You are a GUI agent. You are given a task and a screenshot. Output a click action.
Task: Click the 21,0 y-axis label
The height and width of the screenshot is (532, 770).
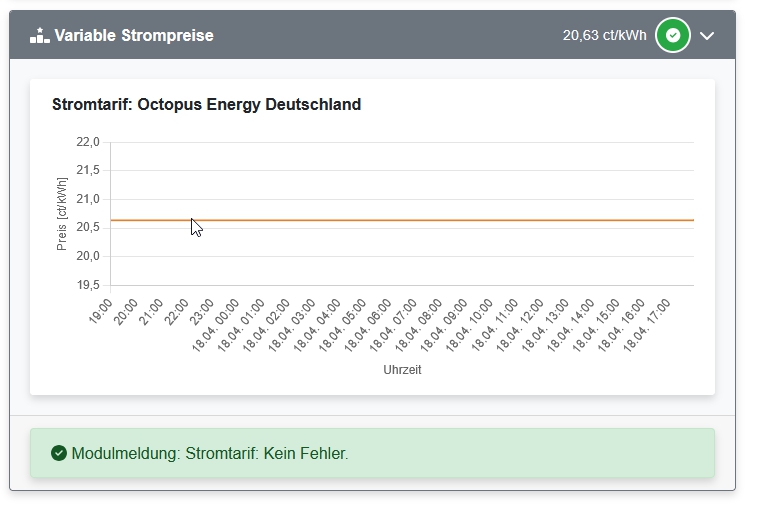click(88, 200)
